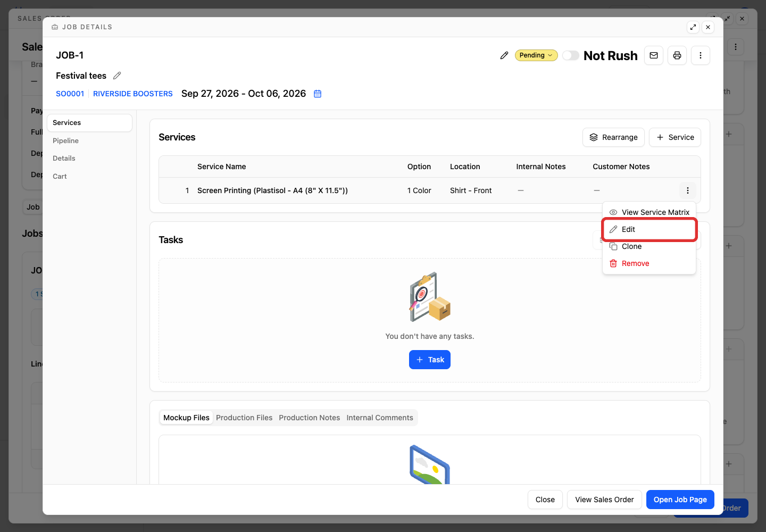Open the job header three-dot menu
The width and height of the screenshot is (766, 532).
pyautogui.click(x=701, y=55)
